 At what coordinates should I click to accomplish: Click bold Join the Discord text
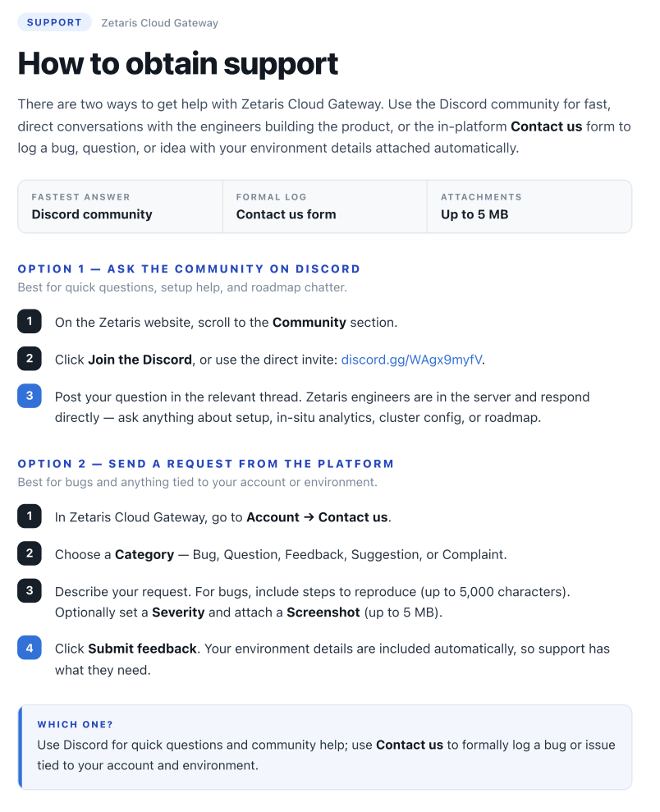coord(140,360)
